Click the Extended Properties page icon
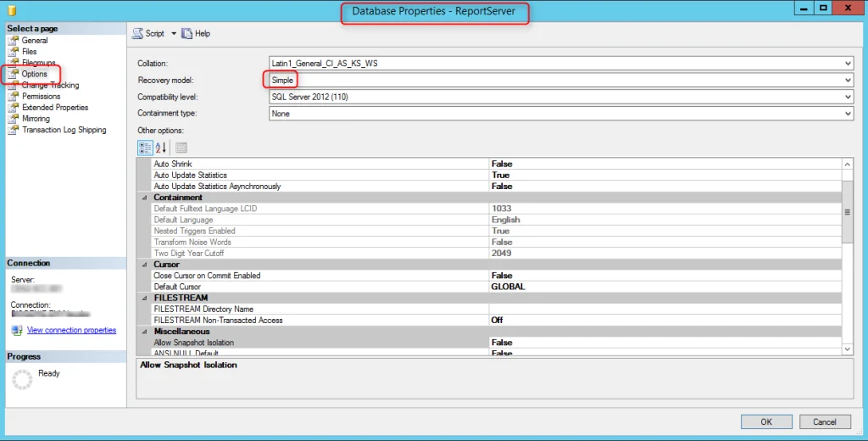 click(14, 108)
